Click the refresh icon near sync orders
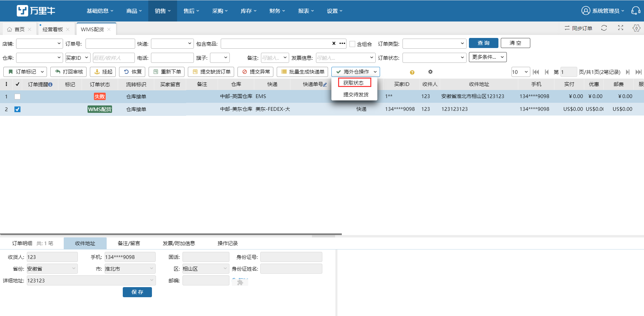Viewport: 644px width, 316px height. click(x=604, y=28)
